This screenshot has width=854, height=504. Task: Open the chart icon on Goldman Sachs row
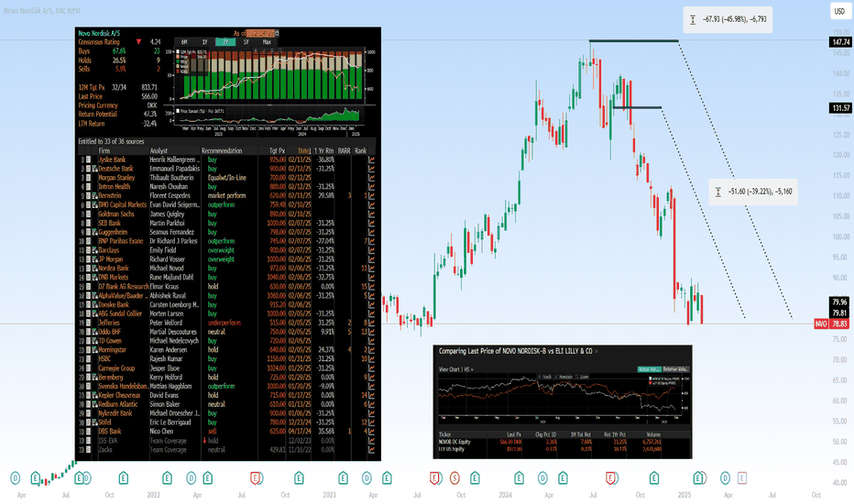pos(371,214)
